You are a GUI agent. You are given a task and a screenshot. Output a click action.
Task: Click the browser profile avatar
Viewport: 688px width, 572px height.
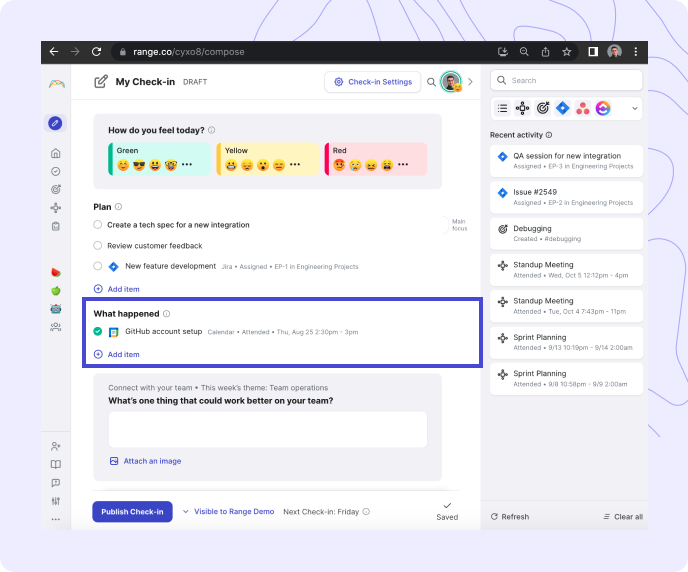click(614, 52)
